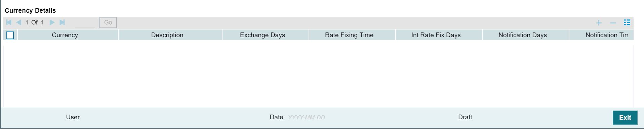Open single record view list icon

[x=627, y=22]
